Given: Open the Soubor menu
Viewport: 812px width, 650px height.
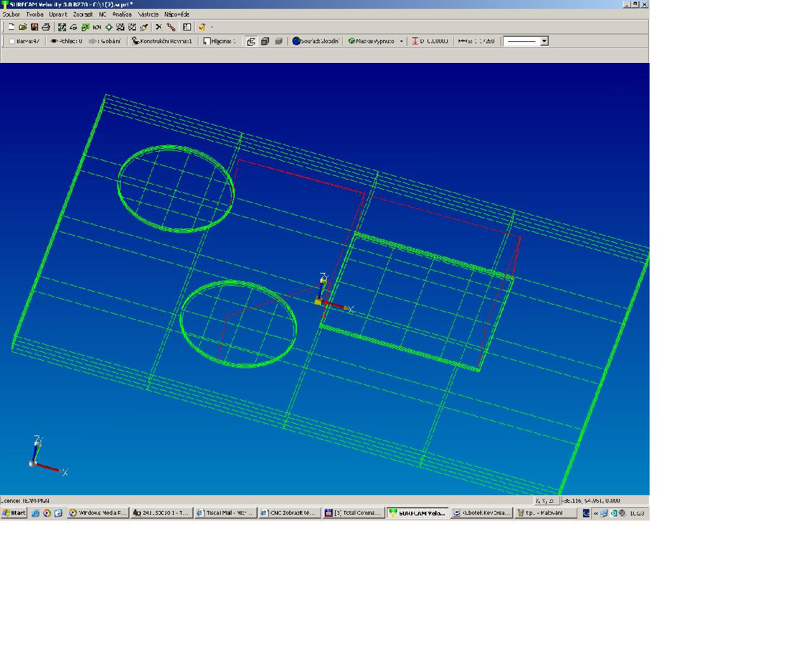Looking at the screenshot, I should [11, 14].
